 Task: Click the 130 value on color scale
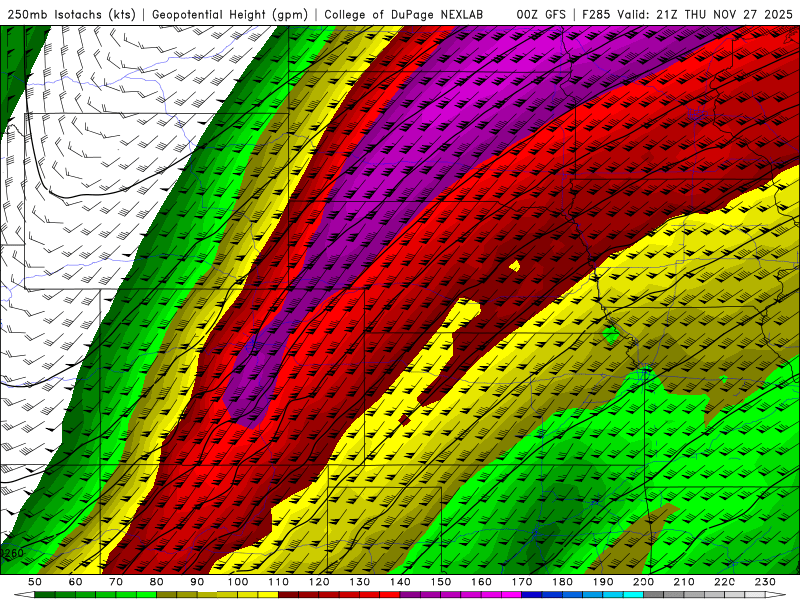click(360, 582)
